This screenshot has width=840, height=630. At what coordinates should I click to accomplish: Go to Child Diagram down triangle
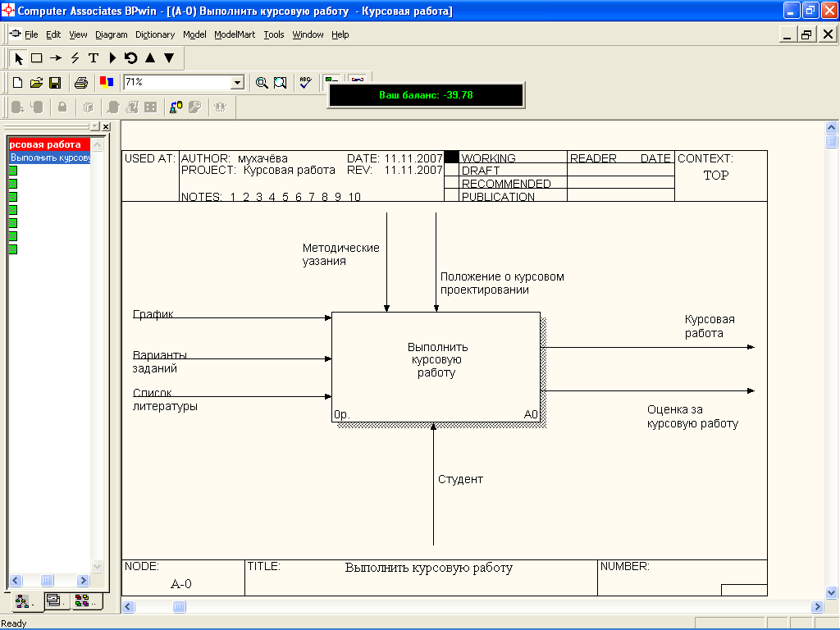(169, 58)
